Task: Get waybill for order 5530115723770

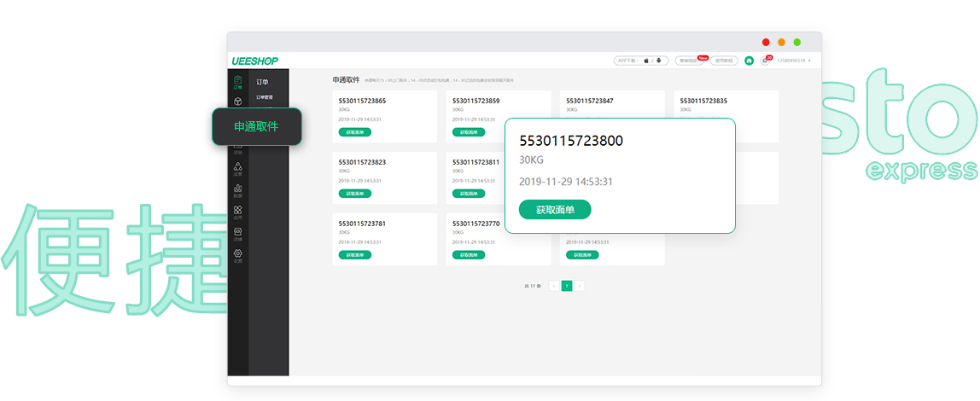Action: tap(469, 255)
